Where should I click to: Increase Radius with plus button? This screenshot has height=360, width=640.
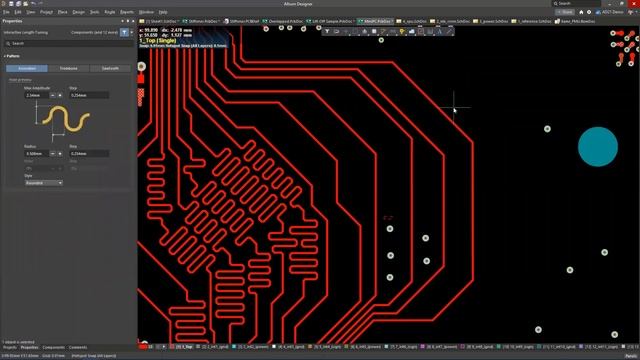[60, 153]
